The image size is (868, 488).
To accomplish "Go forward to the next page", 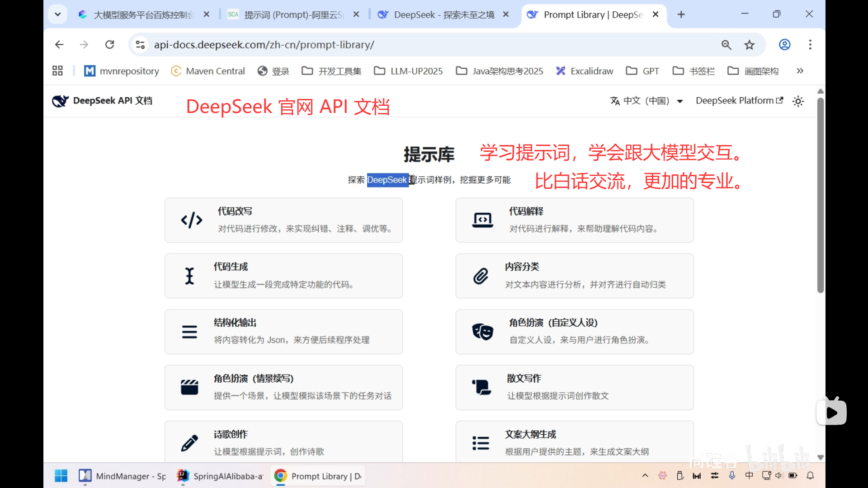I will coord(84,45).
